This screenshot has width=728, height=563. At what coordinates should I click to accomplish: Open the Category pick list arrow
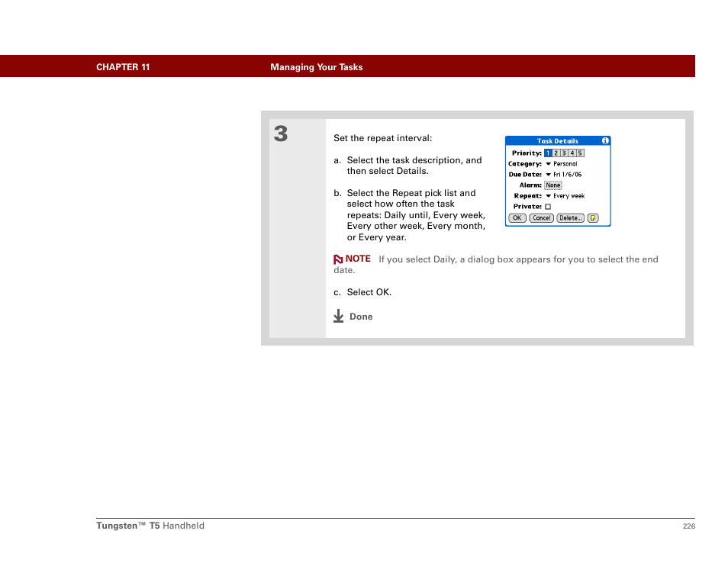point(549,164)
